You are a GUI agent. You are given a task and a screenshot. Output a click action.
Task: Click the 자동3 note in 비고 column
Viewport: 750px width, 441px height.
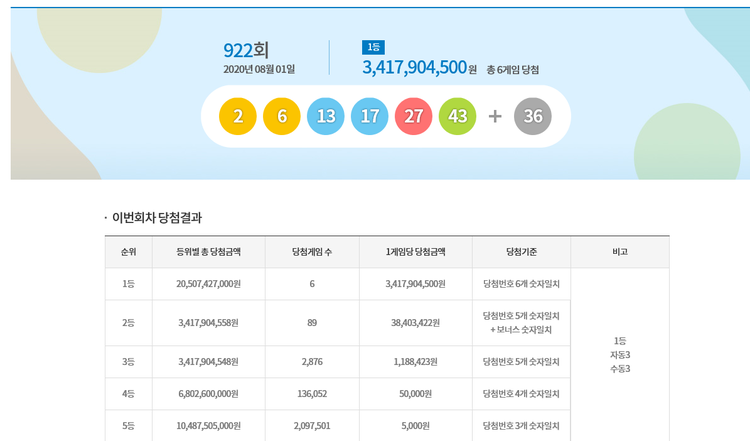[620, 355]
